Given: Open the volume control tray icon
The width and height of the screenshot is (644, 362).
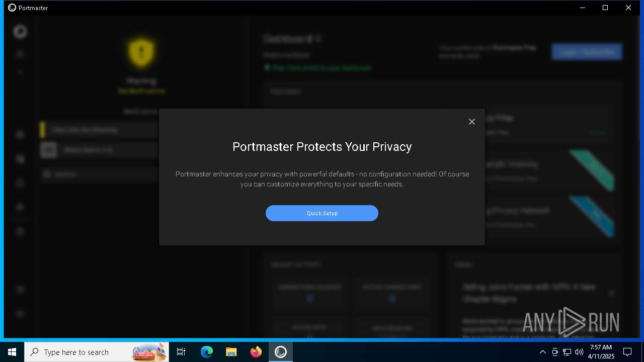Looking at the screenshot, I should (579, 352).
